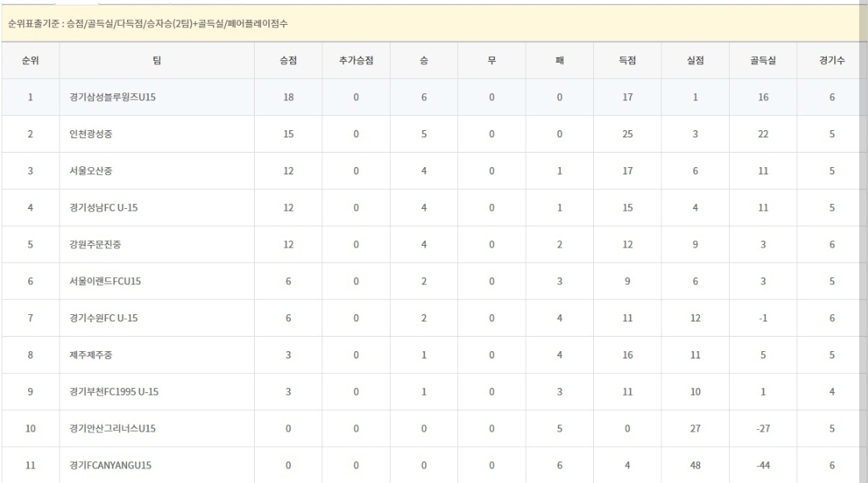Click 골득실 value -27 for 경기안산그리너스U15
868x483 pixels.
pos(763,428)
